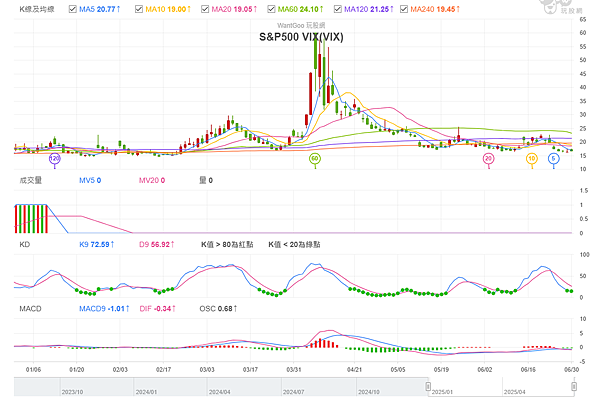Uncheck the MA10 moving average checkbox
Image resolution: width=600 pixels, height=400 pixels.
click(x=139, y=9)
